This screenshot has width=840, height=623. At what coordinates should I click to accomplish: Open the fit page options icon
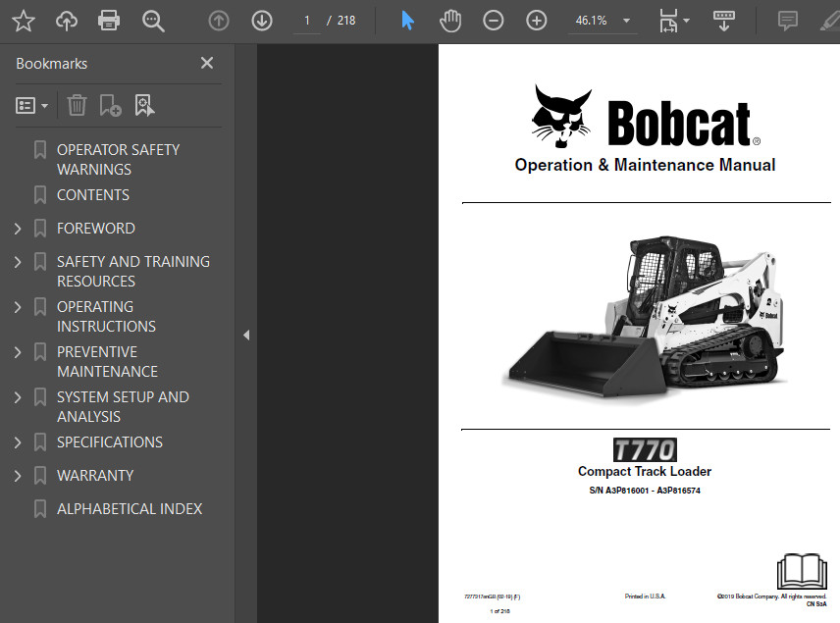(668, 21)
